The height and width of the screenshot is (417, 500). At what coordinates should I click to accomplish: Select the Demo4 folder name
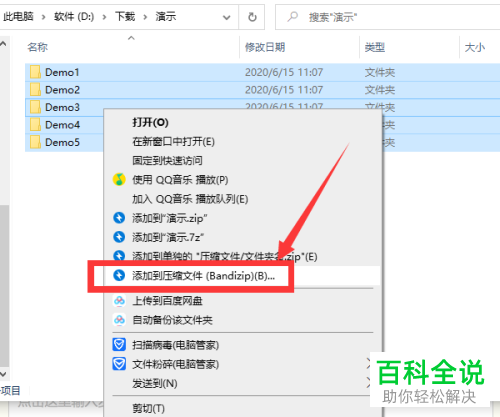pos(62,125)
